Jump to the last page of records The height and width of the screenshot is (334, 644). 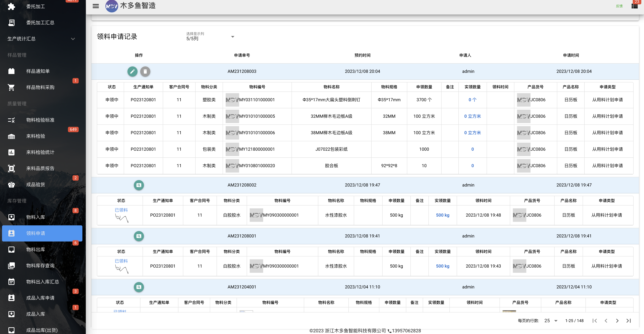pyautogui.click(x=629, y=321)
